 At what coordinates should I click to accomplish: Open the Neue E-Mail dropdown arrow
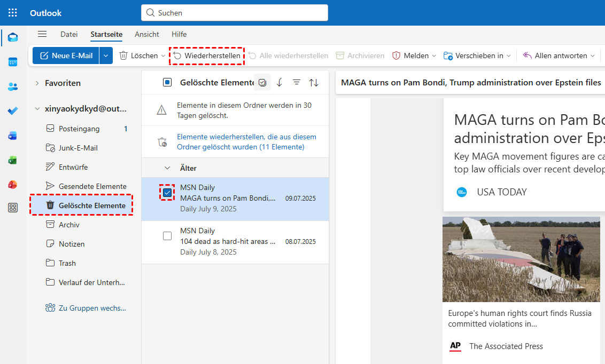[106, 56]
